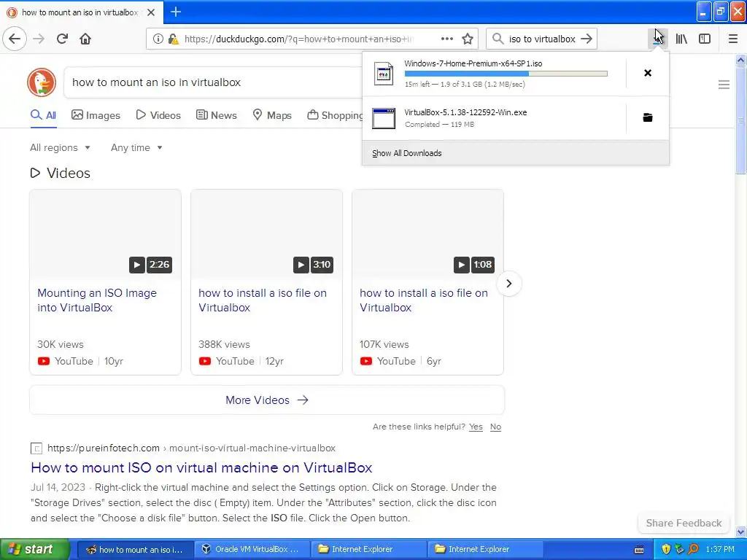Show next videos with carousel arrow
747x560 pixels.
pyautogui.click(x=508, y=284)
